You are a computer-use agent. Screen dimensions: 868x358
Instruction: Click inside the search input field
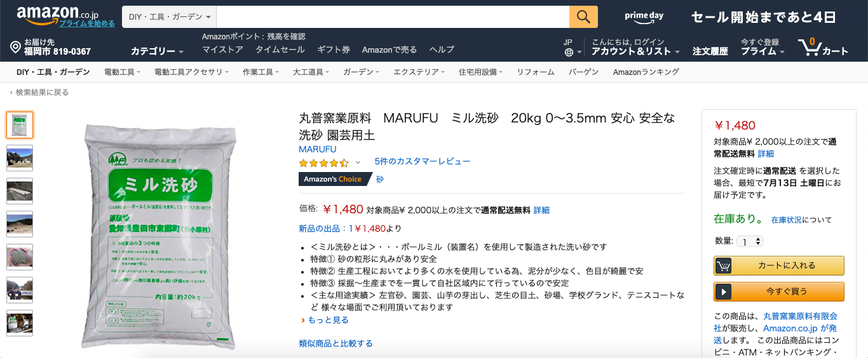393,17
